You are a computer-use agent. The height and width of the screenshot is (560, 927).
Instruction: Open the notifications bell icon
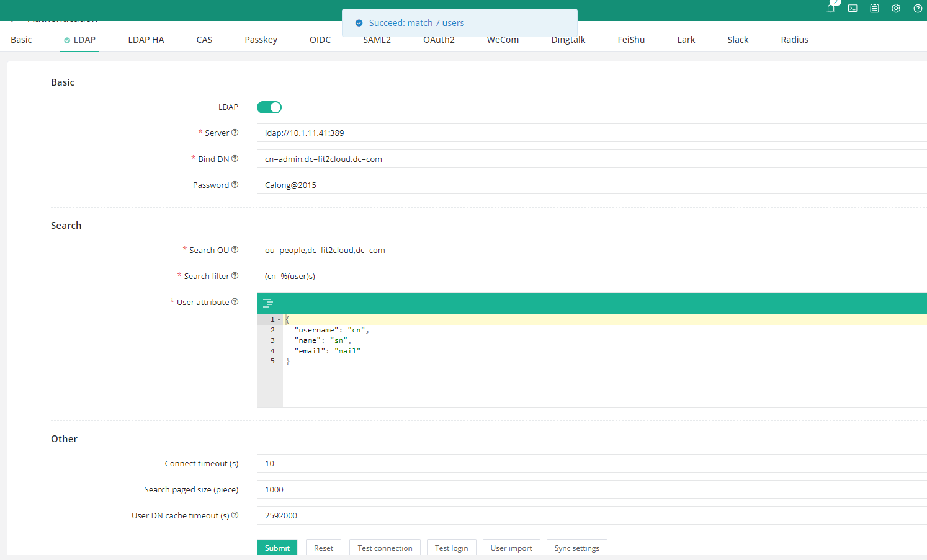pyautogui.click(x=831, y=8)
